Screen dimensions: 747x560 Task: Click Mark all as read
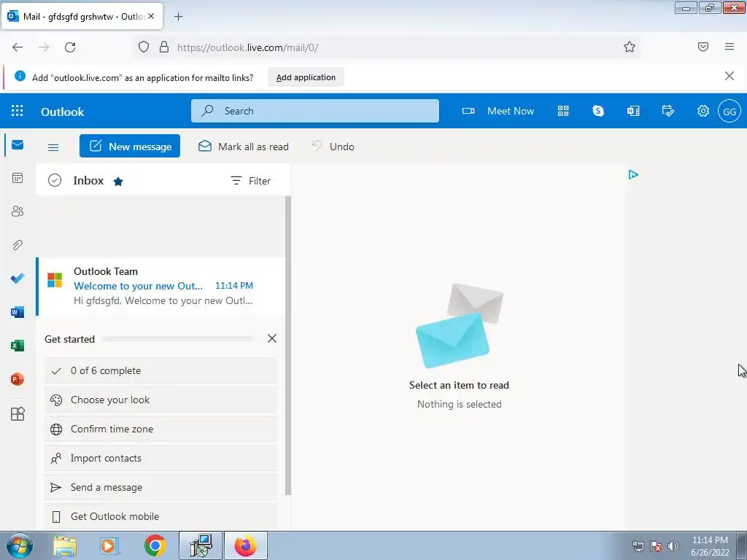(x=244, y=146)
